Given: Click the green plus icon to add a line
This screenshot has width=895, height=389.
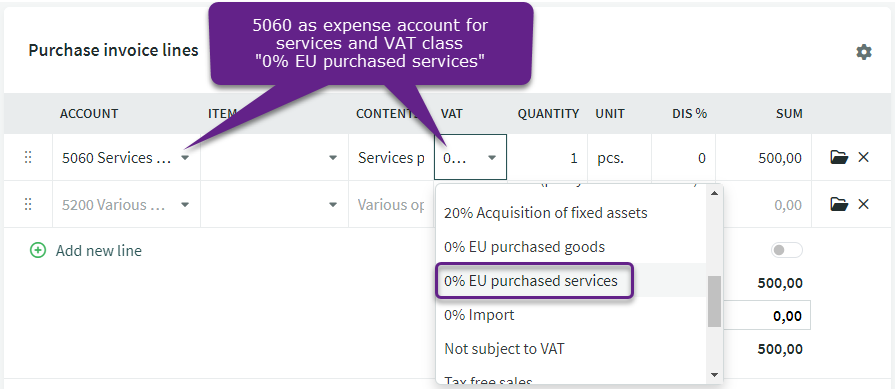Looking at the screenshot, I should (38, 250).
